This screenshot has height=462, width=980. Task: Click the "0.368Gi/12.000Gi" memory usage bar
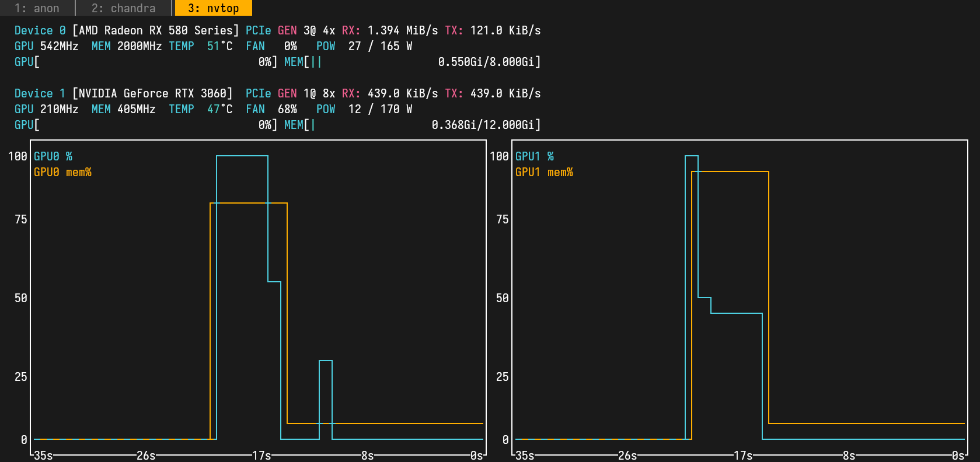click(413, 125)
